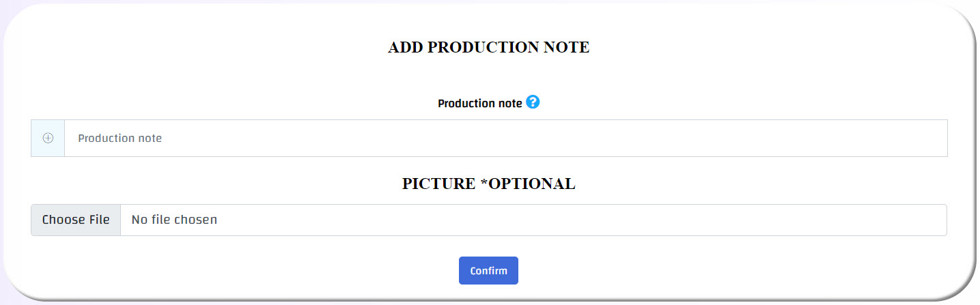Place cursor in the Production note placeholder
The width and height of the screenshot is (980, 305).
pyautogui.click(x=120, y=138)
